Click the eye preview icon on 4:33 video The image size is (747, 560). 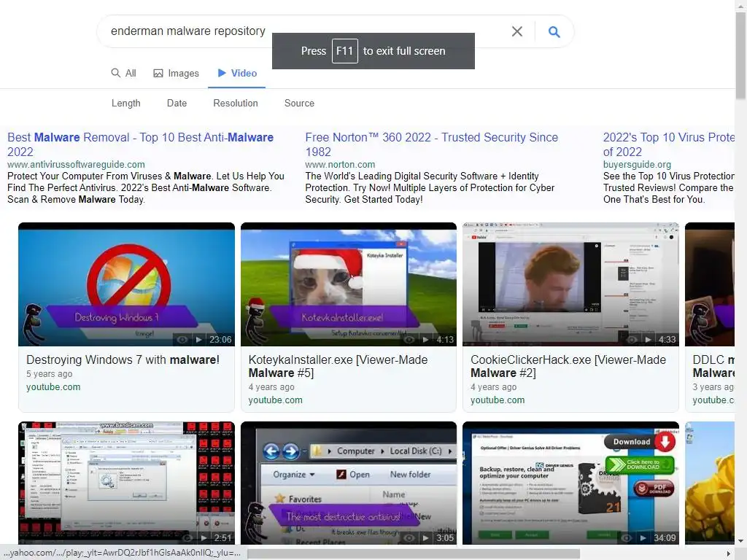pos(632,340)
